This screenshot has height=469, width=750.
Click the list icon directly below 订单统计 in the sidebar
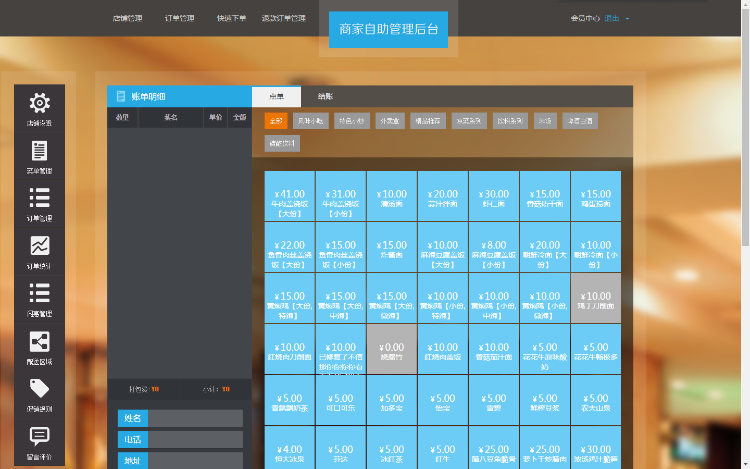(x=39, y=293)
